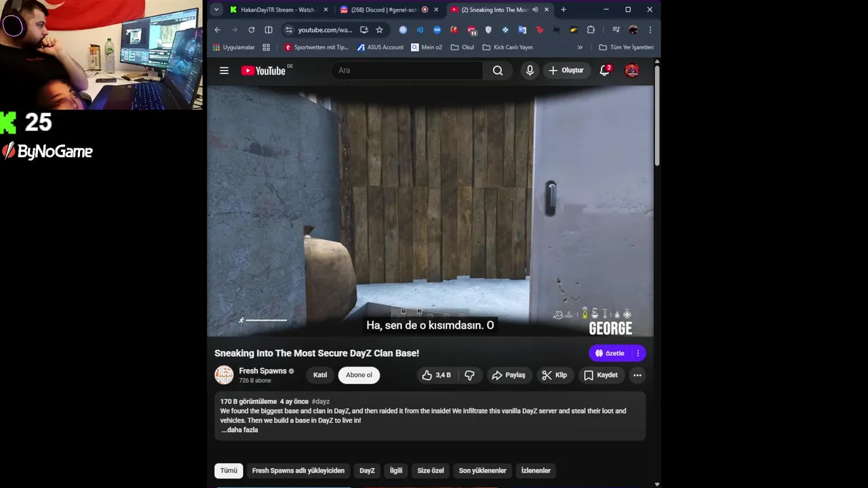Focus the YouTube Ara search field
The height and width of the screenshot is (488, 868).
pos(407,70)
